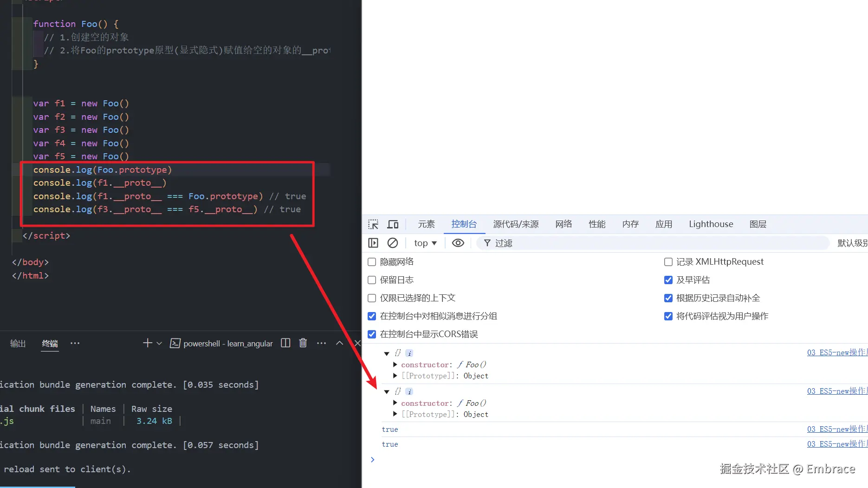Disable eager evaluation checkbox (及早评估)
Screen dimensions: 868x488
point(668,280)
